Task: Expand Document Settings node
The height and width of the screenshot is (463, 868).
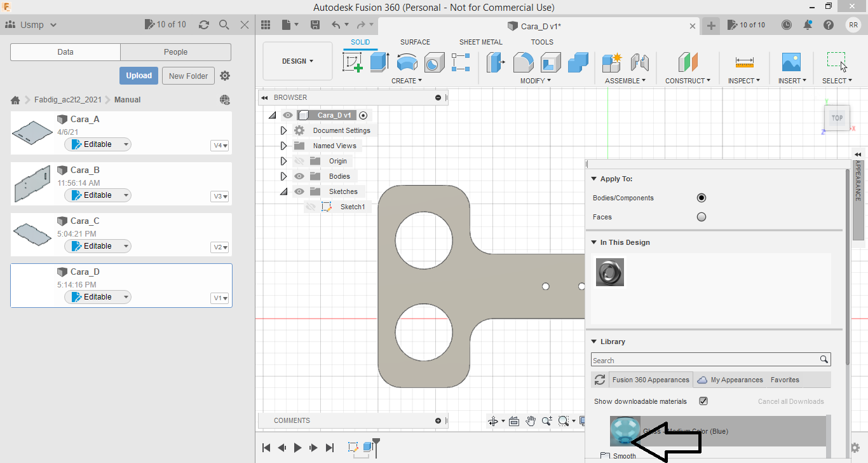Action: click(x=283, y=130)
